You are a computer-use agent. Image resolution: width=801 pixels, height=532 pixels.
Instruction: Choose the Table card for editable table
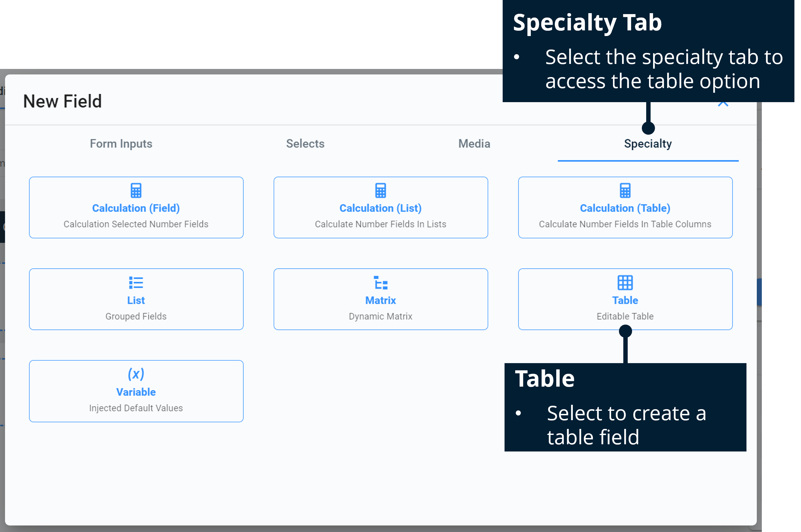(x=625, y=299)
